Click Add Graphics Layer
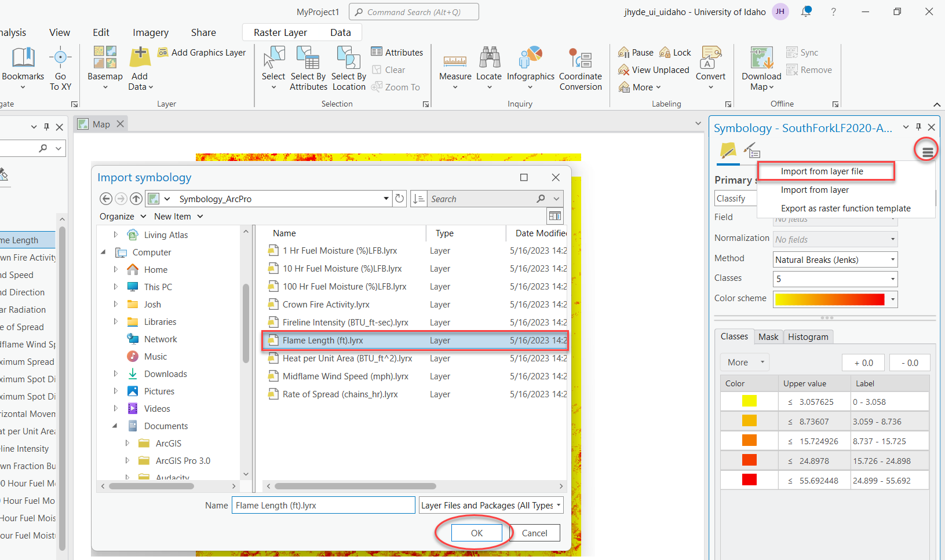Screen dimensions: 945x560 (202, 53)
